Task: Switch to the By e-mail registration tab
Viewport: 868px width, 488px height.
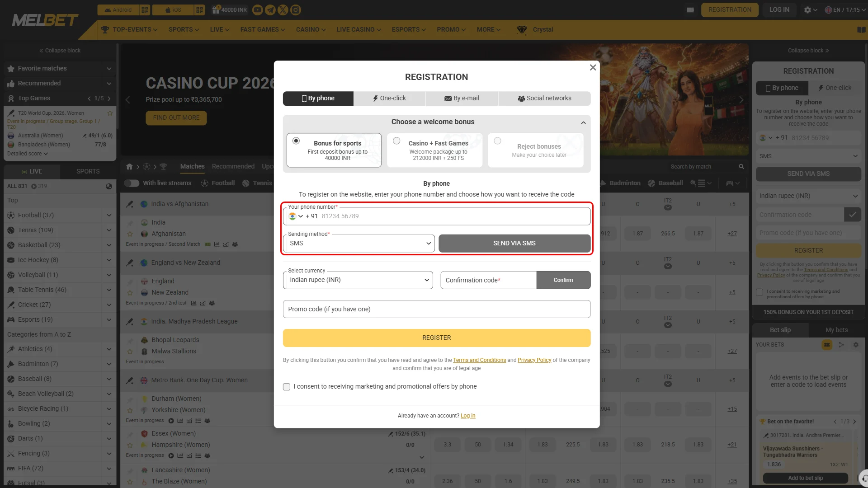Action: coord(462,99)
